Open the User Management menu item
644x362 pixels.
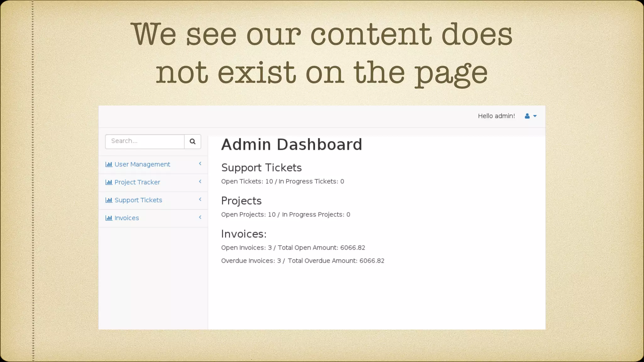[142, 164]
